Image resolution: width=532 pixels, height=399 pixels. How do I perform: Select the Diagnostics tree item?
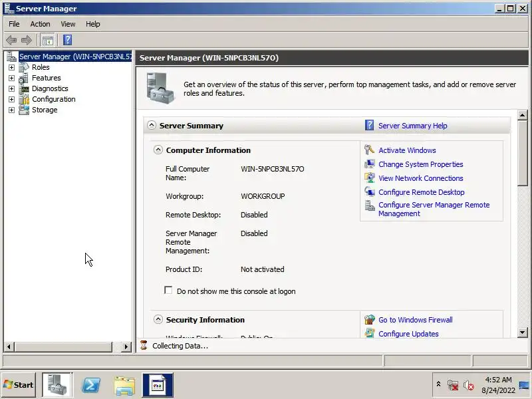(50, 88)
